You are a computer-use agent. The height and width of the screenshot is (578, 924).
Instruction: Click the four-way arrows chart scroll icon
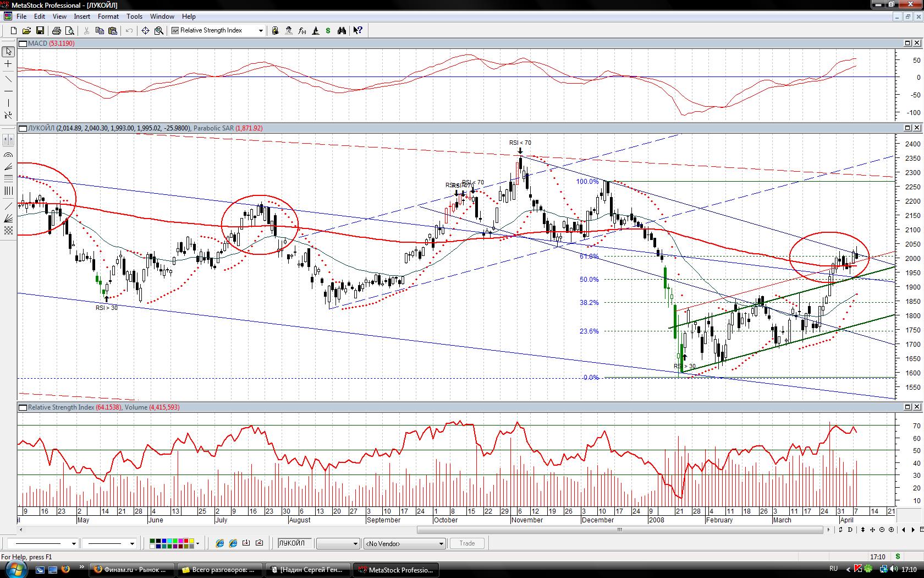pos(872,530)
